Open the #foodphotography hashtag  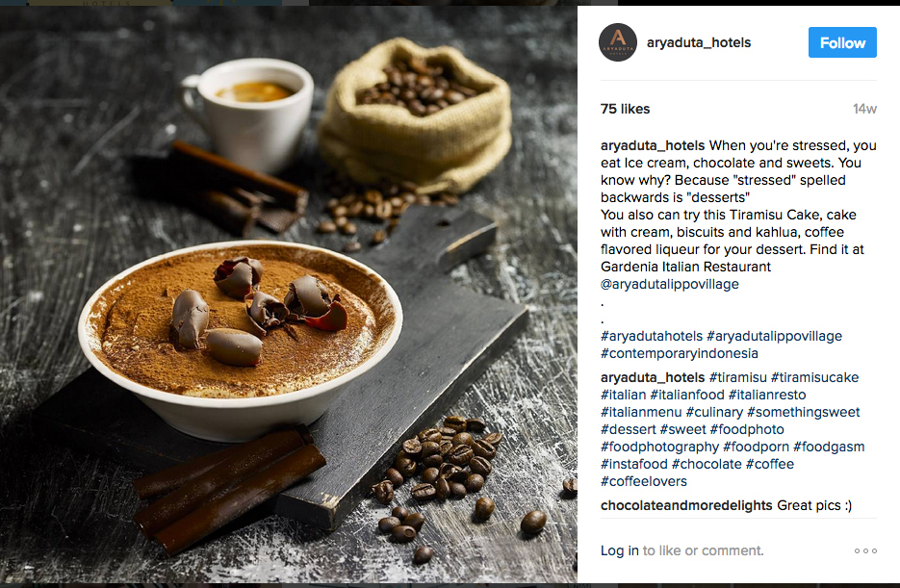(659, 447)
